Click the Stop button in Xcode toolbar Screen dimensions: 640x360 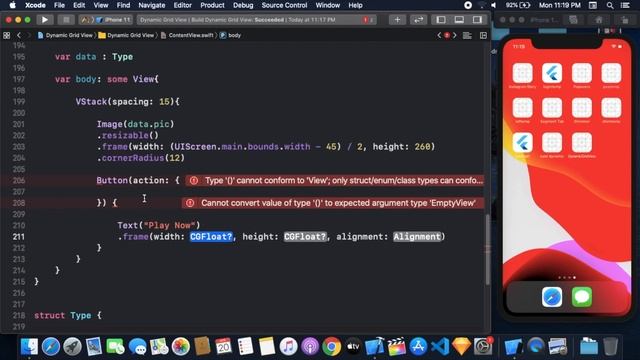[66, 20]
